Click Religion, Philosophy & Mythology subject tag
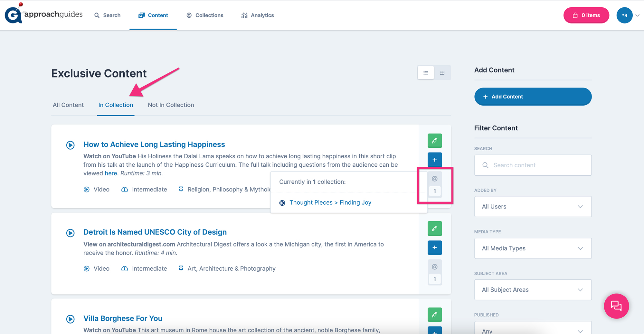This screenshot has height=334, width=644. [x=224, y=190]
